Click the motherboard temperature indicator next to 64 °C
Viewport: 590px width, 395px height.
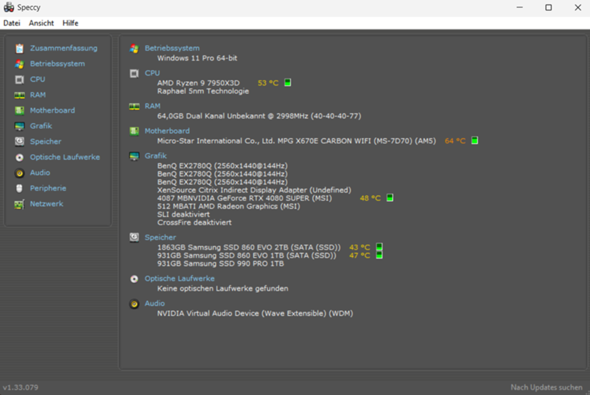(x=475, y=140)
